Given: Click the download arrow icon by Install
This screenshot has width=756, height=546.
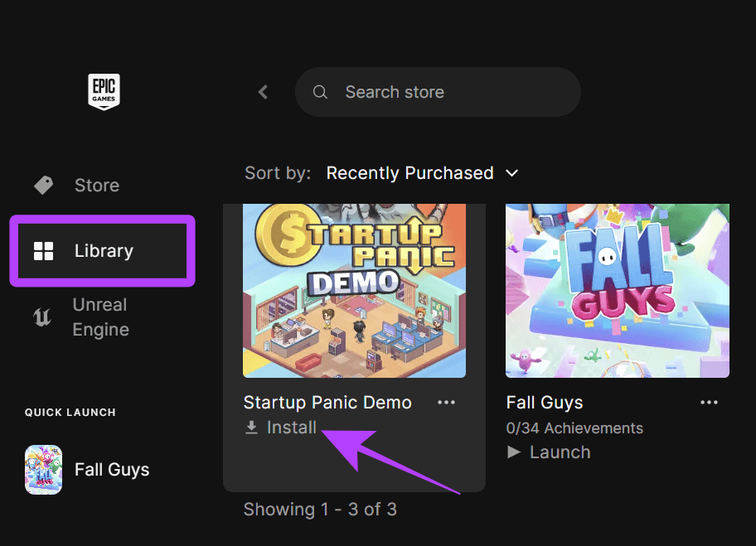Looking at the screenshot, I should coord(252,428).
